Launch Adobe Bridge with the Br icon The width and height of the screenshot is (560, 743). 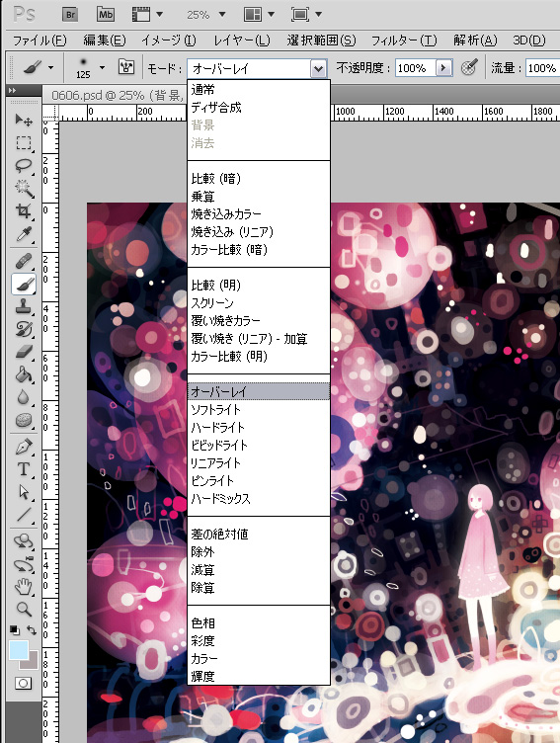pyautogui.click(x=70, y=14)
